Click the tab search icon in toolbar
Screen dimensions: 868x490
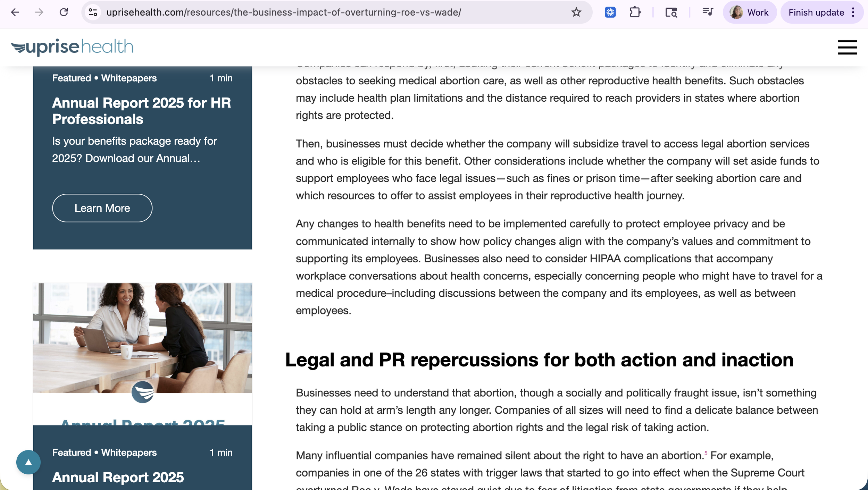(x=671, y=12)
